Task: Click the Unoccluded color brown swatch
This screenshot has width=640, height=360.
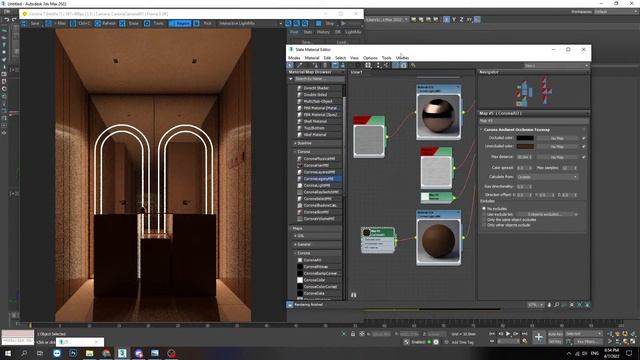Action: pyautogui.click(x=525, y=146)
